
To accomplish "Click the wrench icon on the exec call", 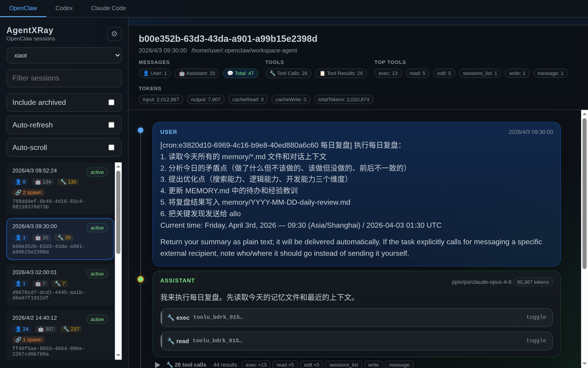I will click(x=171, y=317).
